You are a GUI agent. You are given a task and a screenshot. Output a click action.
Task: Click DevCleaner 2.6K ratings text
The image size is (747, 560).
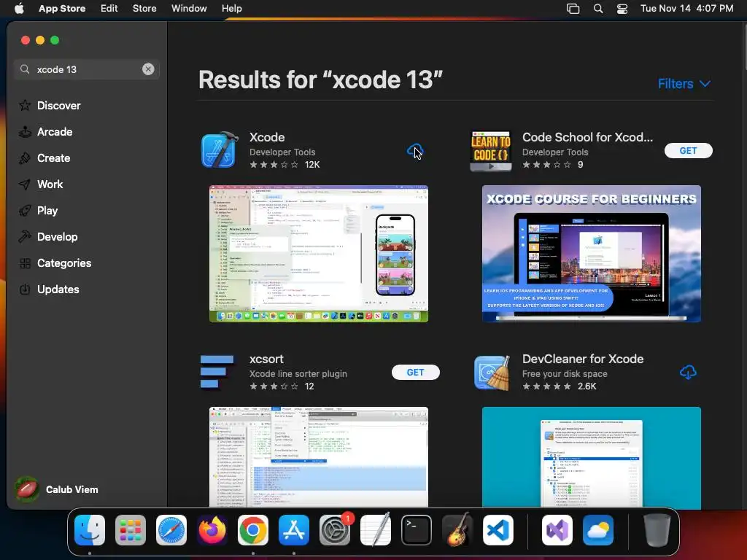[x=587, y=386]
